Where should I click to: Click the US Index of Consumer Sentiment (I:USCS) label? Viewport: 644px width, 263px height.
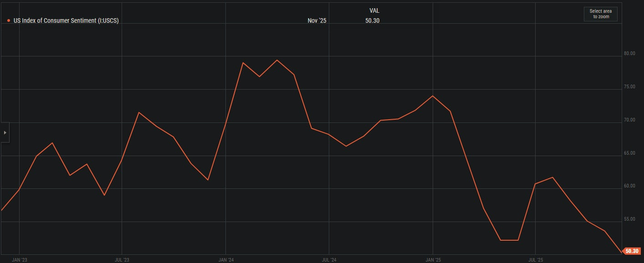[x=66, y=20]
